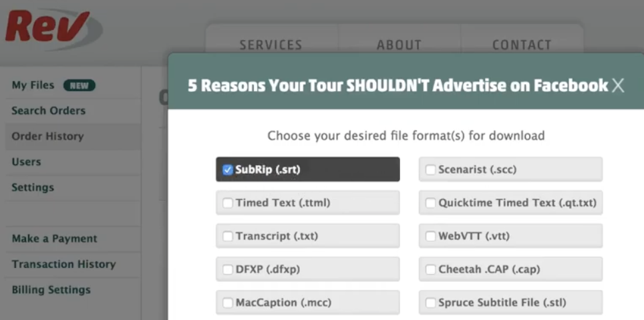The image size is (644, 320).
Task: Click the NEW badge beside My Files
Action: click(79, 86)
